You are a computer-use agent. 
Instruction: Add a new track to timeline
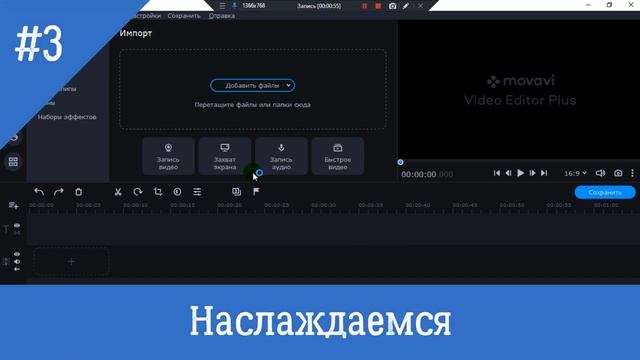[x=13, y=205]
